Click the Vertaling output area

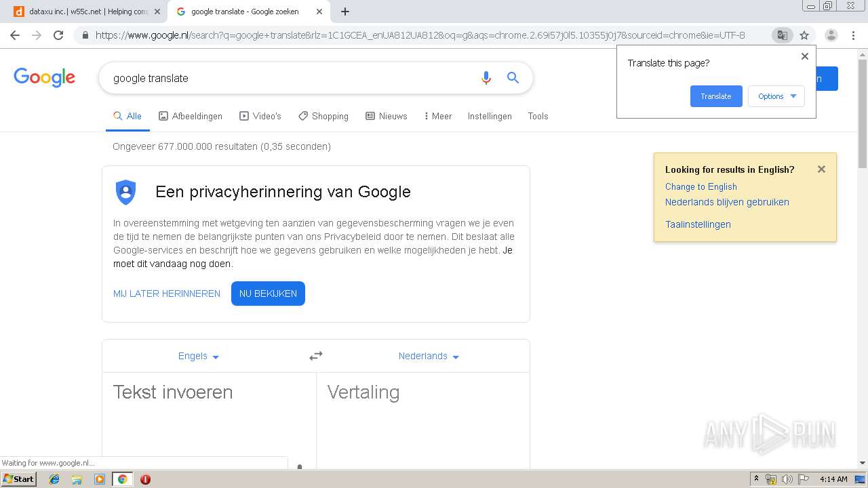pyautogui.click(x=423, y=420)
